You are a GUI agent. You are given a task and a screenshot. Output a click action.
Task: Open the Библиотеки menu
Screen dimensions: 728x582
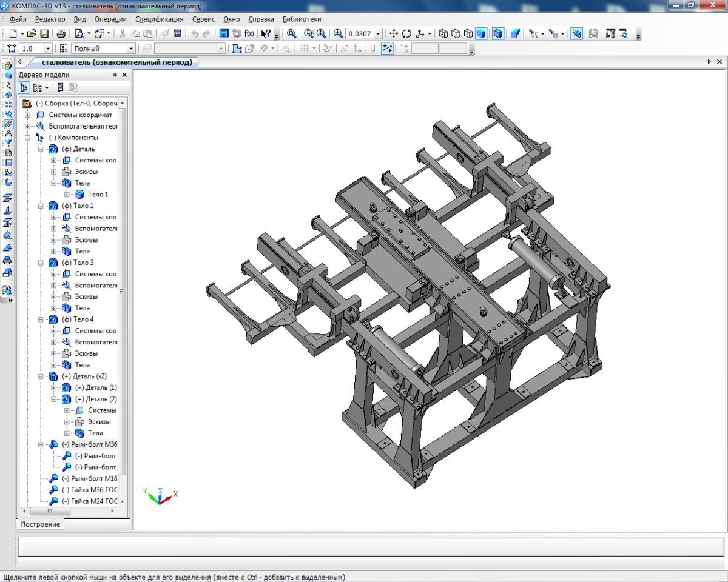tap(302, 19)
